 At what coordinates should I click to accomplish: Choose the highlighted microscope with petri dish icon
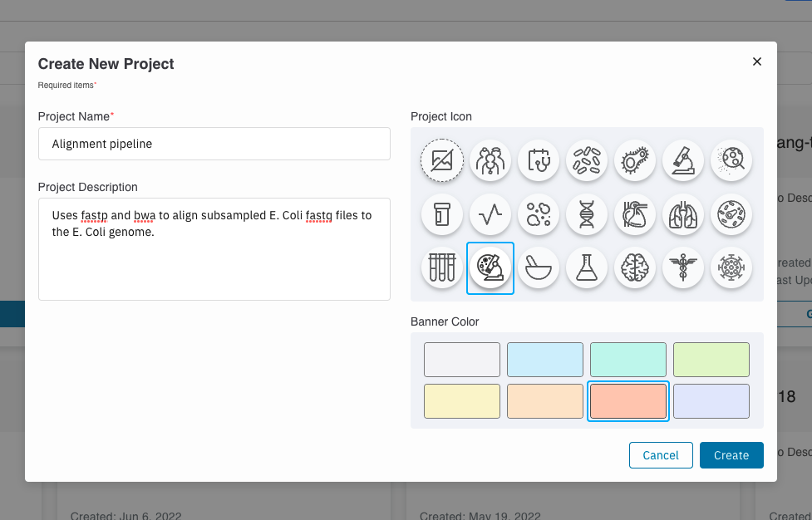490,268
